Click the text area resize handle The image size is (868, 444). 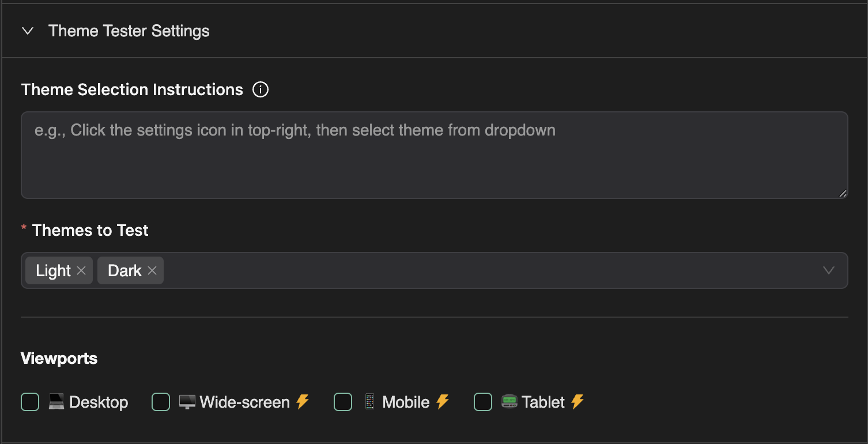(x=843, y=194)
